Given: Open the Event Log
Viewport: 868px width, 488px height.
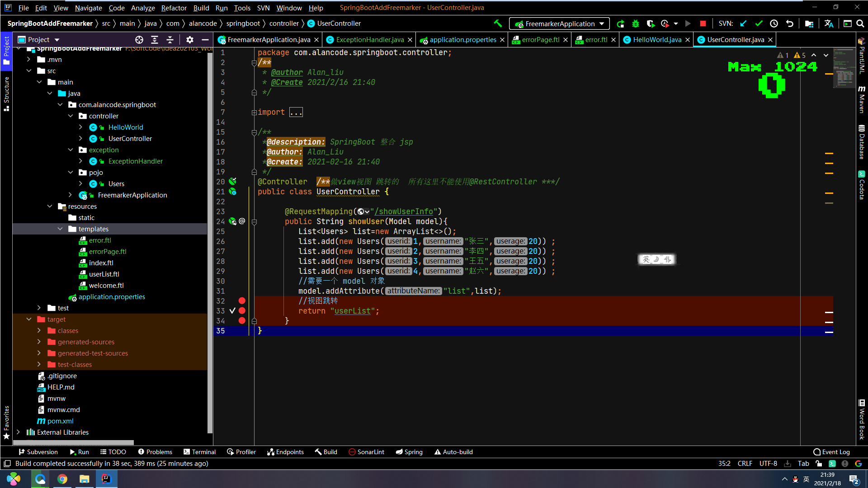Looking at the screenshot, I should [831, 452].
